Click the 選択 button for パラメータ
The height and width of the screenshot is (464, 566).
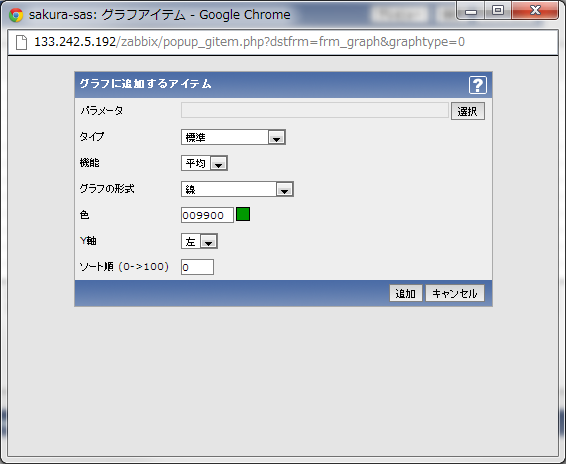467,111
